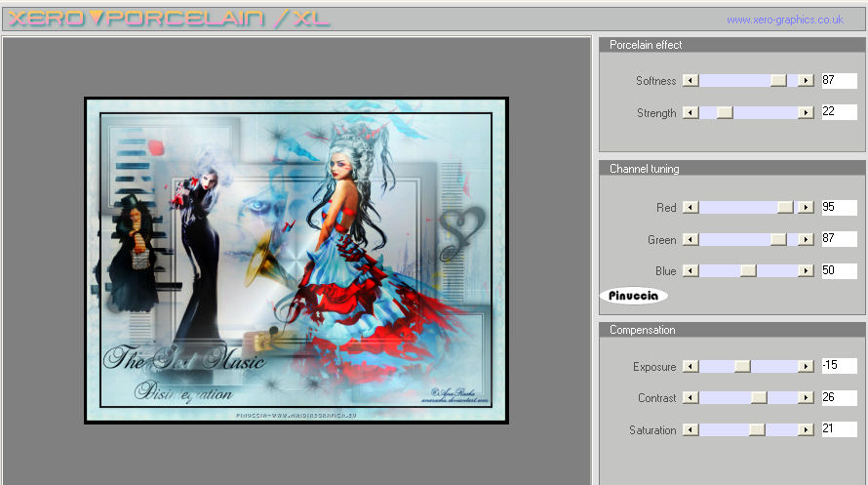
Task: Increase Red channel with the right arrow
Action: point(806,207)
